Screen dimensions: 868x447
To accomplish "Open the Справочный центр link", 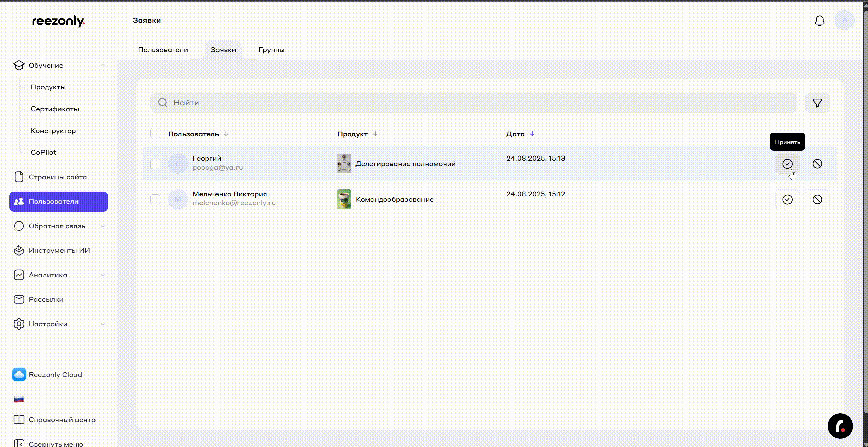I will [62, 420].
